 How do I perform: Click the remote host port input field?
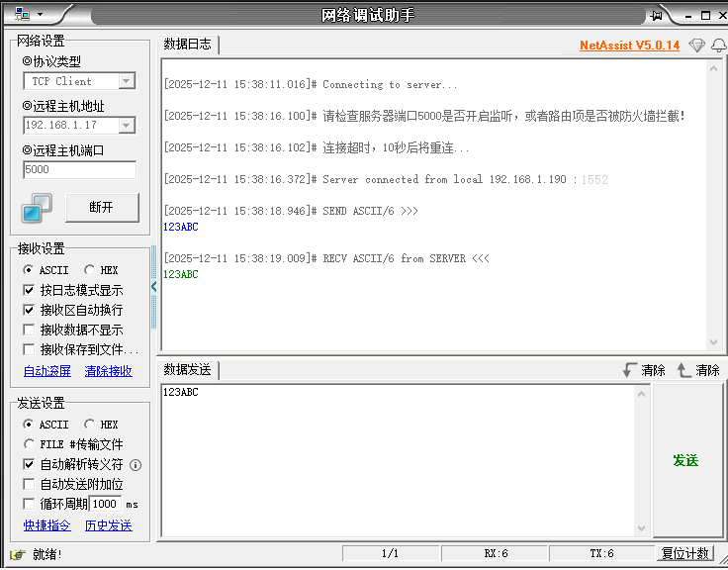pos(79,169)
